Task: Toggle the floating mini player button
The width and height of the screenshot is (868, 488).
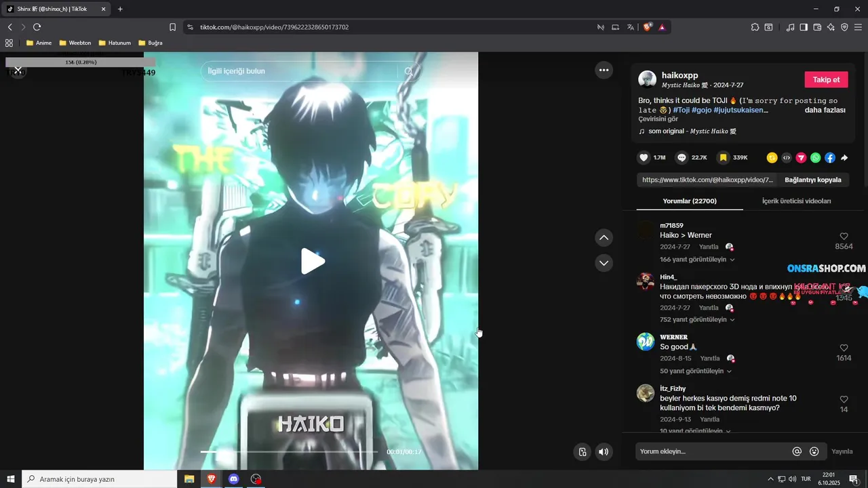Action: tap(582, 452)
